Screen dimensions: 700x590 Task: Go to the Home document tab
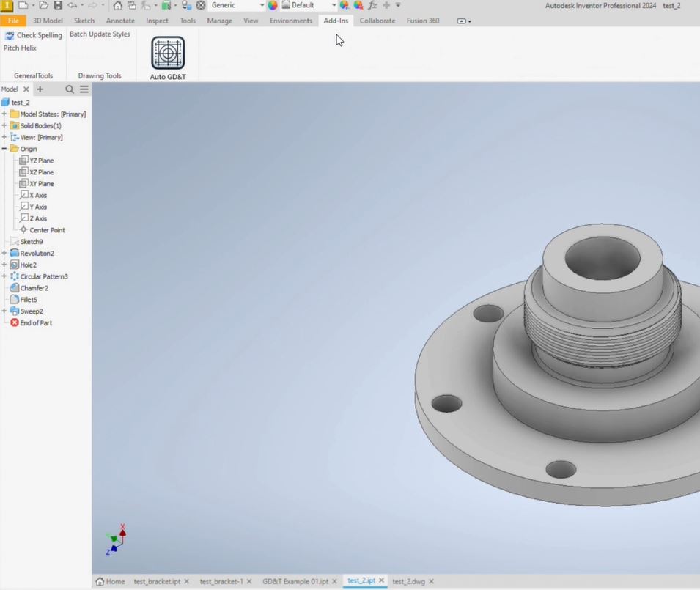coord(110,581)
